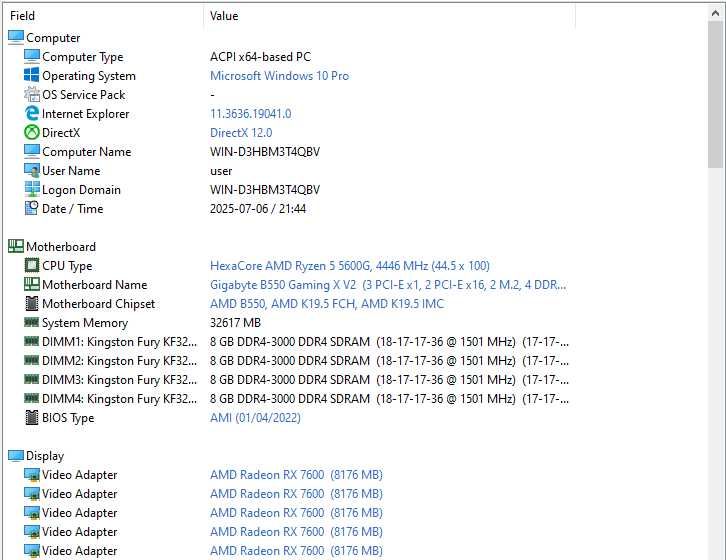The width and height of the screenshot is (726, 560).
Task: Click the DIMM4 memory module icon
Action: 31,398
